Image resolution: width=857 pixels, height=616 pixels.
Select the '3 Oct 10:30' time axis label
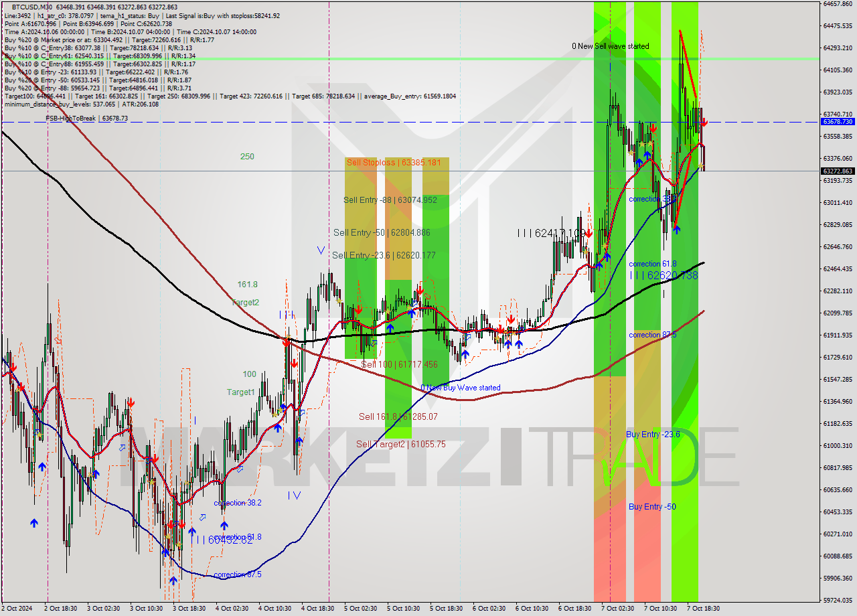click(x=146, y=609)
